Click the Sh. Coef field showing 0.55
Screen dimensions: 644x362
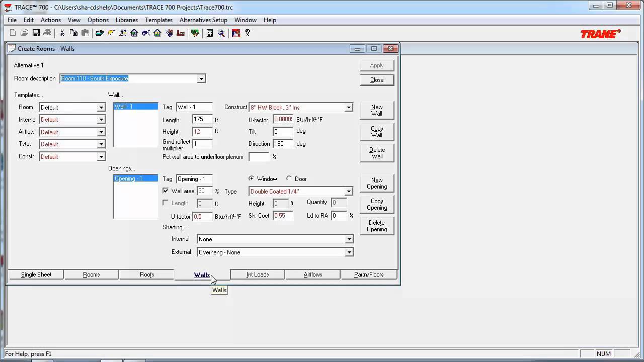tap(283, 216)
